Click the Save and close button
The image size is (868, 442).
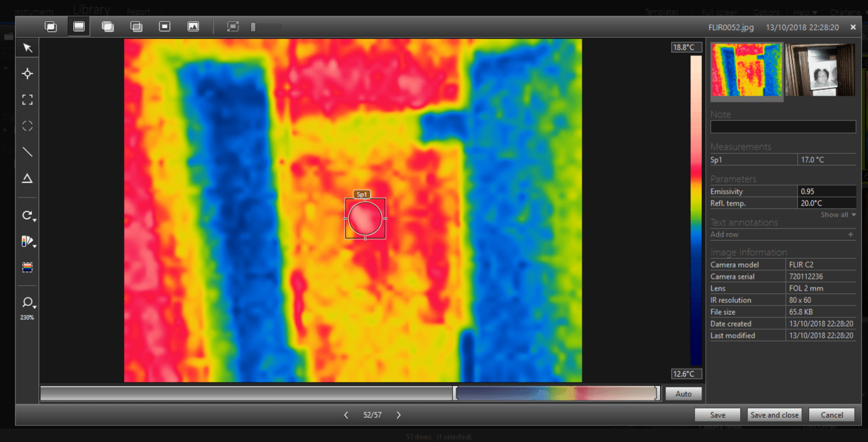coord(774,415)
